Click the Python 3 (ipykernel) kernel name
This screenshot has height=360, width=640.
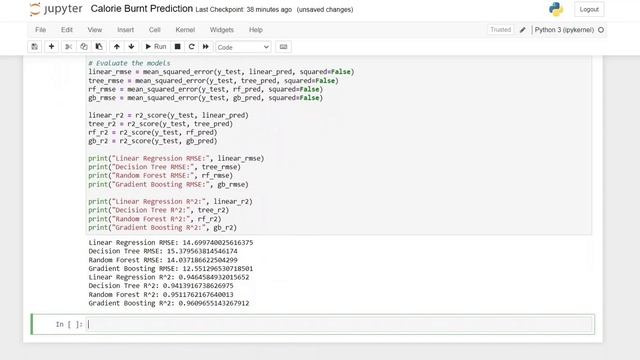click(564, 30)
